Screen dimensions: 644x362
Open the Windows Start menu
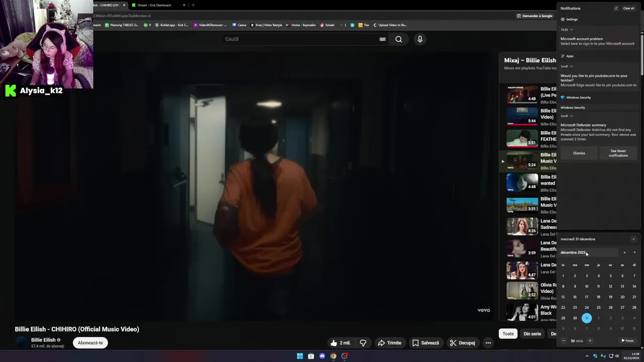[x=300, y=356]
